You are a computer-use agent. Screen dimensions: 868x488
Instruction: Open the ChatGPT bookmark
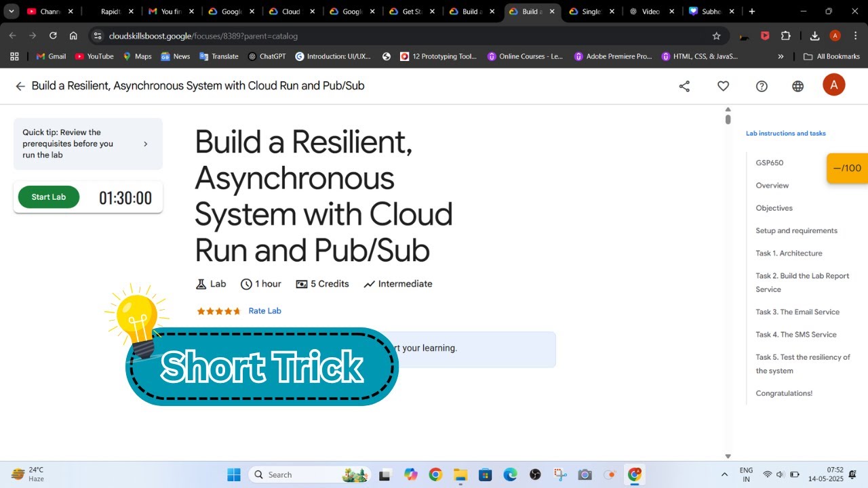tap(267, 56)
